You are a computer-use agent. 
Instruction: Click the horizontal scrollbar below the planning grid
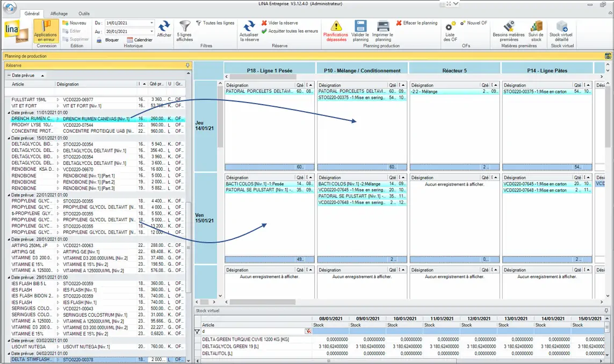click(262, 302)
